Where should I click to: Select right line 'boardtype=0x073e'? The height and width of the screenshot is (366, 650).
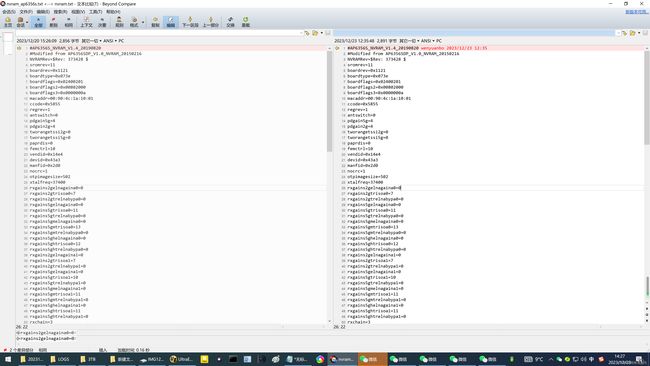(368, 76)
